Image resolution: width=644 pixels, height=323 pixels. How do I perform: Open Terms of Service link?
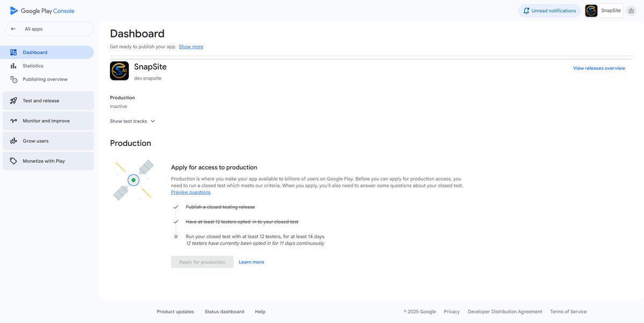click(568, 312)
